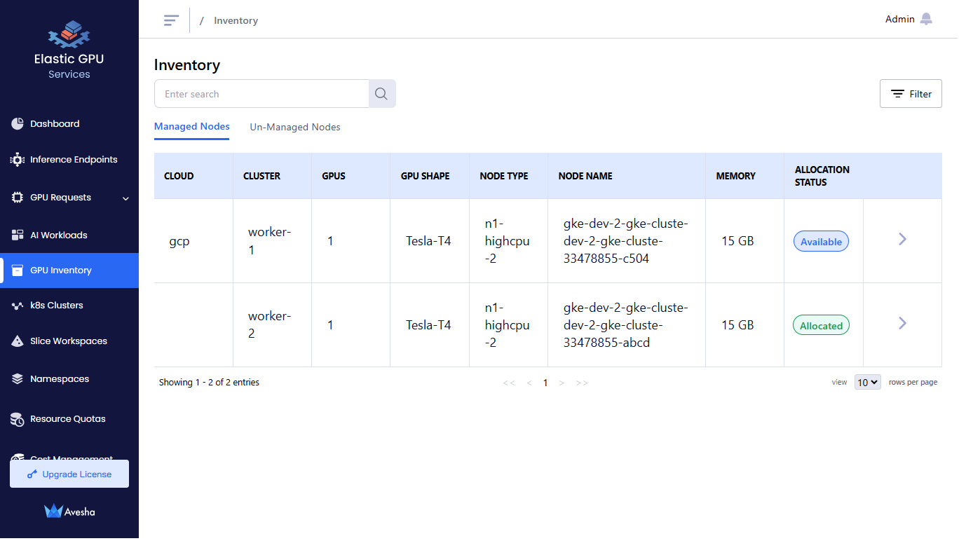Click the GPU Requests chip icon

tap(18, 198)
